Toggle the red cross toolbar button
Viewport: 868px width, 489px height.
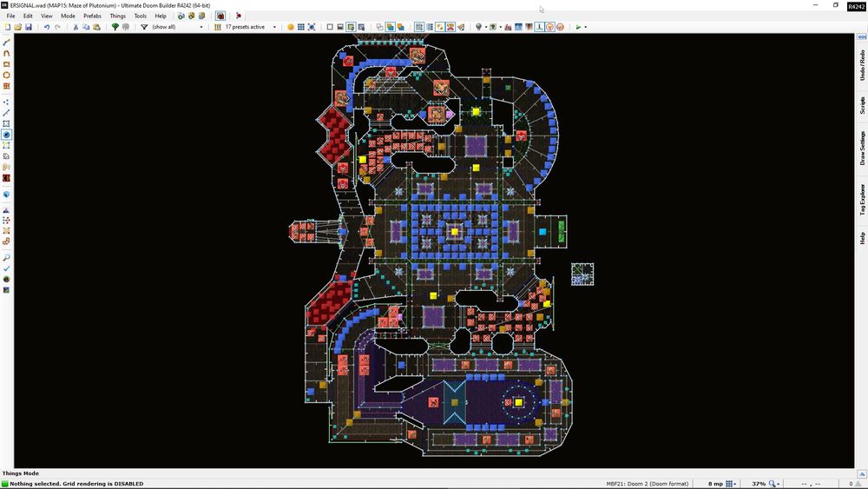(450, 27)
